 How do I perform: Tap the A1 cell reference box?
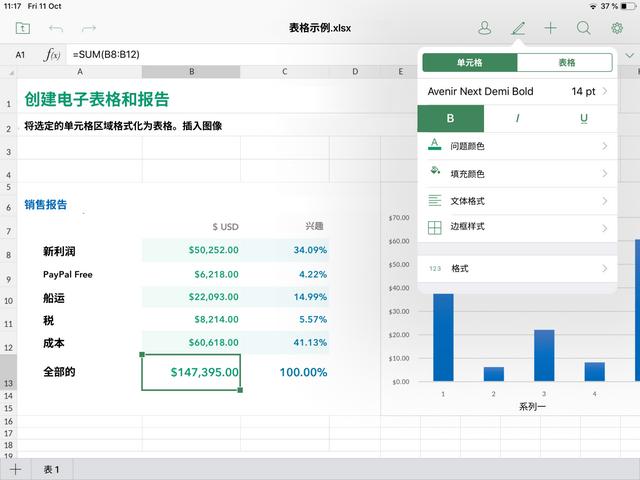pyautogui.click(x=20, y=55)
